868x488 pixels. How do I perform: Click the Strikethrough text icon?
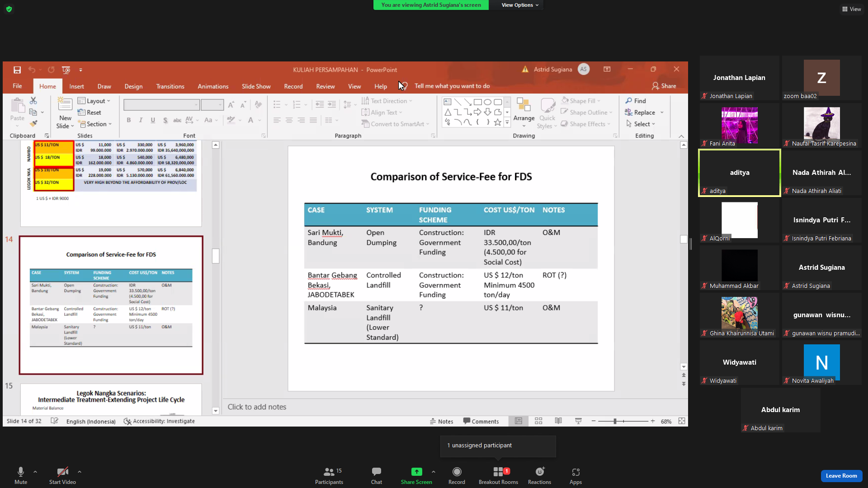[177, 120]
